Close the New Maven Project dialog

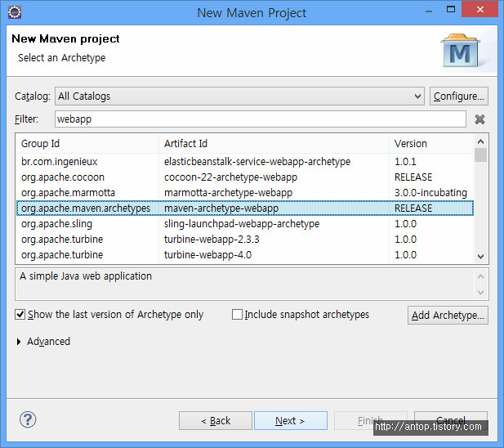pos(479,9)
